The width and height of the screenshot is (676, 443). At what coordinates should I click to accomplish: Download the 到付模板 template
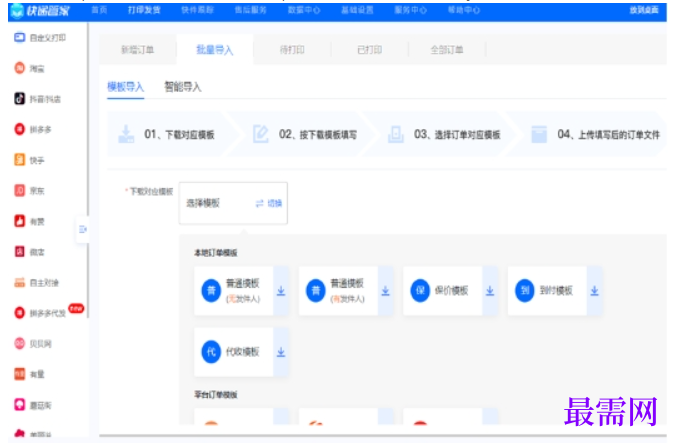click(x=595, y=291)
